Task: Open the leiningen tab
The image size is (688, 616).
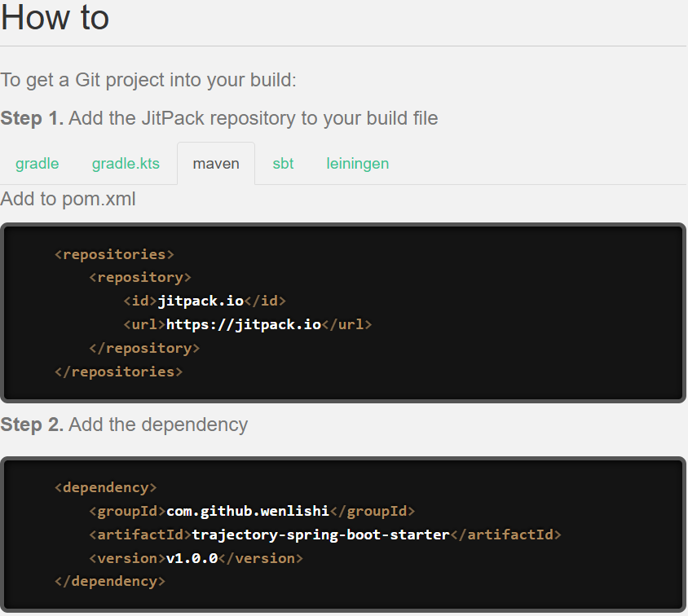Action: click(x=357, y=163)
